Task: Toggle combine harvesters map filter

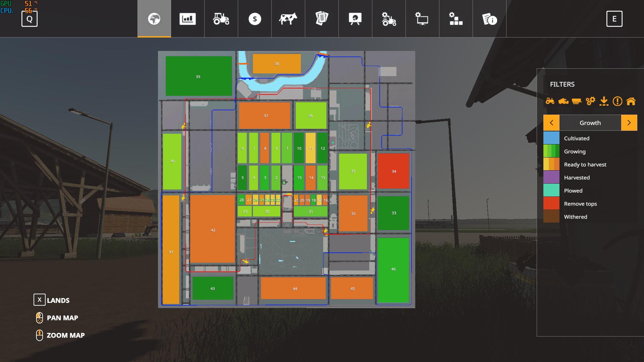Action: [x=563, y=101]
